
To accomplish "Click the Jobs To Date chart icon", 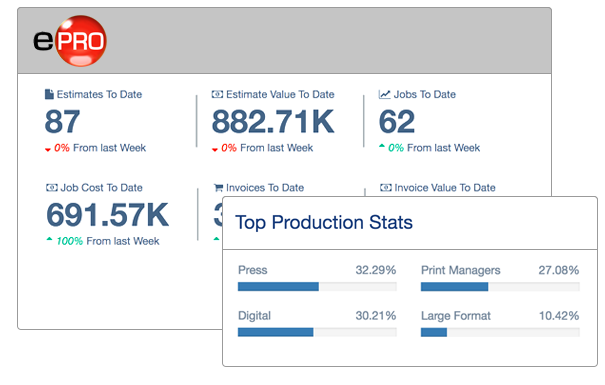I will (x=384, y=94).
